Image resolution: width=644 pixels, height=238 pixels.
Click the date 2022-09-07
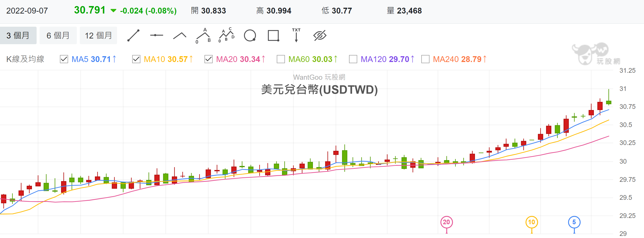[x=27, y=11]
